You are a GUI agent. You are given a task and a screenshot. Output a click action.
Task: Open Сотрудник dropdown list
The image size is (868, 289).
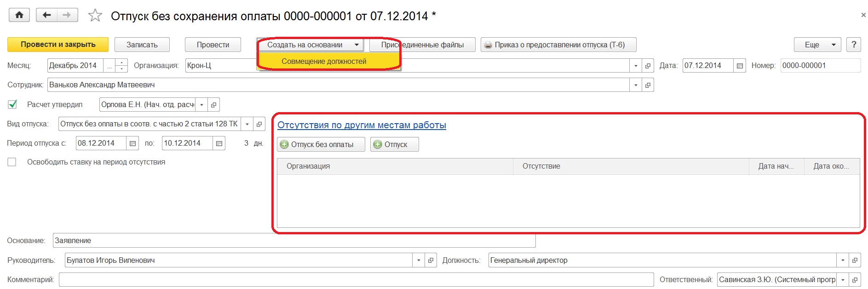tap(636, 85)
